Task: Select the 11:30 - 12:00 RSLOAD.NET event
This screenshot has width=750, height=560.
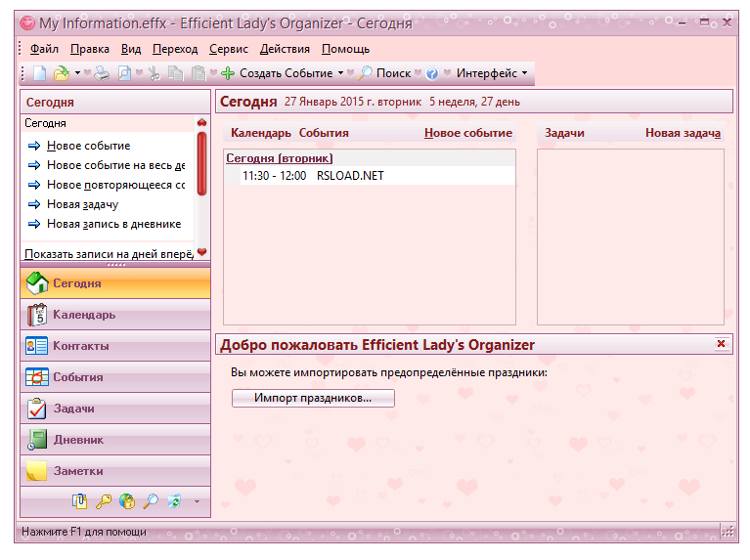Action: 370,176
